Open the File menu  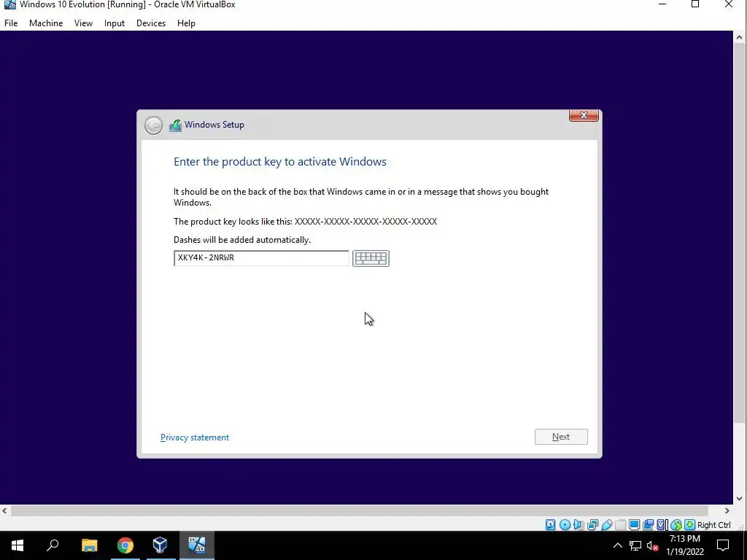tap(11, 23)
